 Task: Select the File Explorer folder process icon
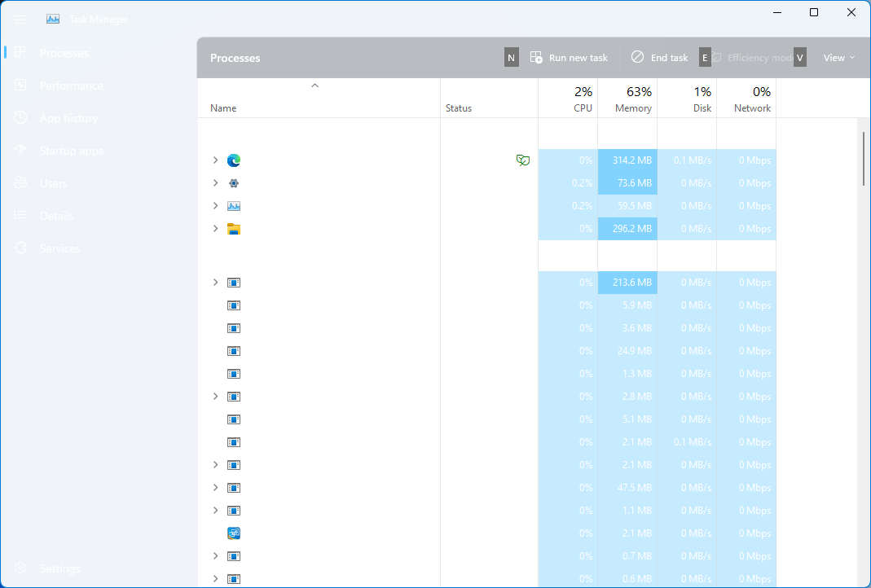point(234,229)
